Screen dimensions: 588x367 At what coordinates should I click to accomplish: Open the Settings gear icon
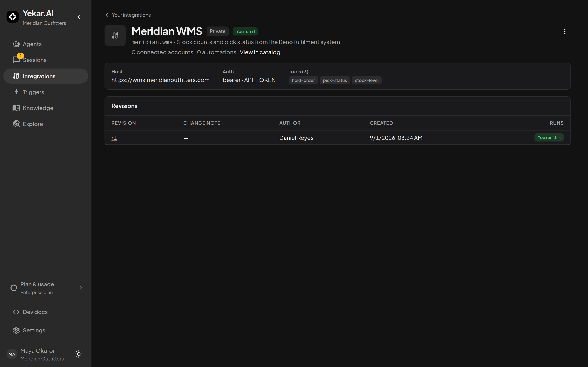(16, 330)
